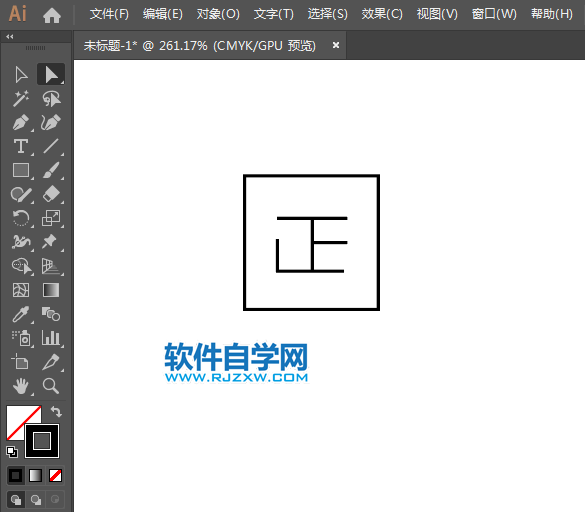Image resolution: width=585 pixels, height=512 pixels.
Task: Open the 文件(F) menu
Action: pyautogui.click(x=109, y=14)
